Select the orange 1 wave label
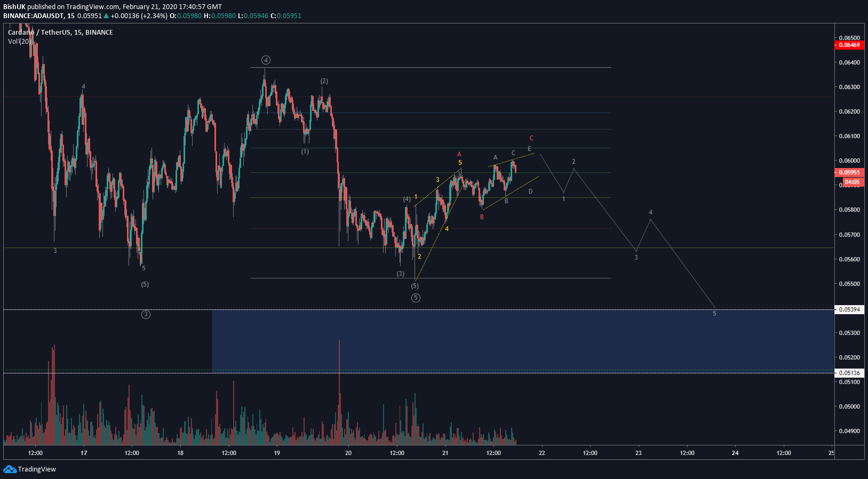This screenshot has height=479, width=868. point(416,197)
